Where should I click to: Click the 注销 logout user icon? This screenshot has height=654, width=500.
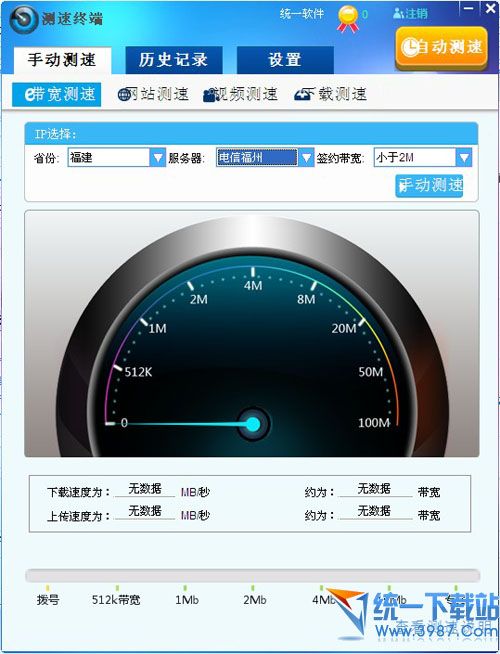click(x=398, y=13)
